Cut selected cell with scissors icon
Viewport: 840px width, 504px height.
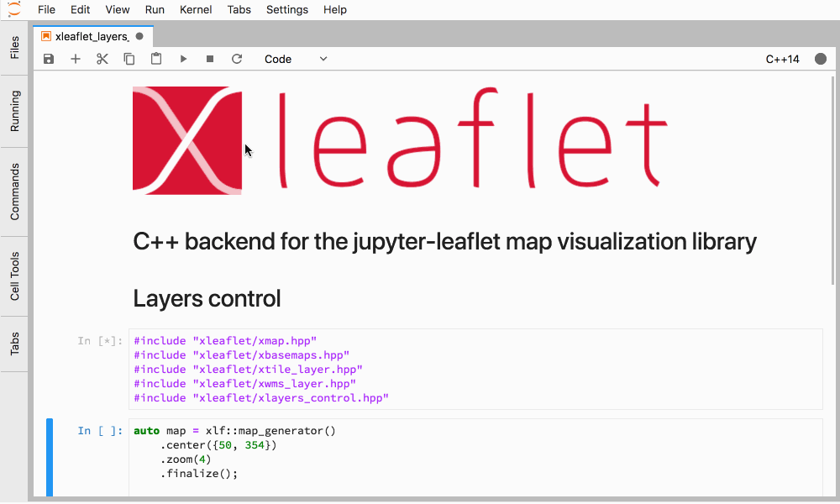click(102, 59)
